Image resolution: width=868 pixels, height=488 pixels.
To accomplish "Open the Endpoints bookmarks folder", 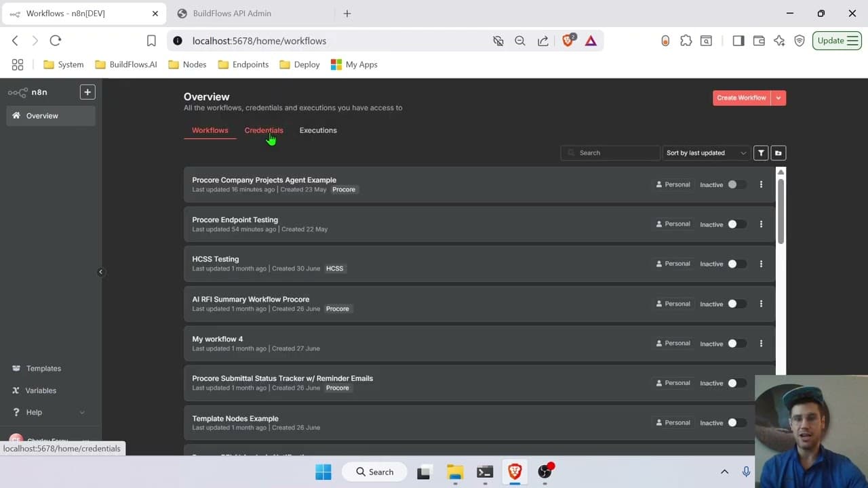I will tap(243, 64).
